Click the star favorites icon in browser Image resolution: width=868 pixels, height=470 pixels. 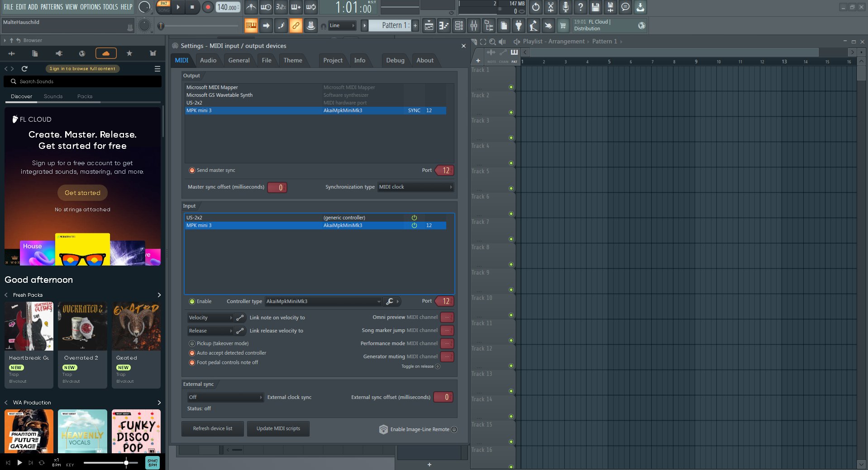(129, 53)
